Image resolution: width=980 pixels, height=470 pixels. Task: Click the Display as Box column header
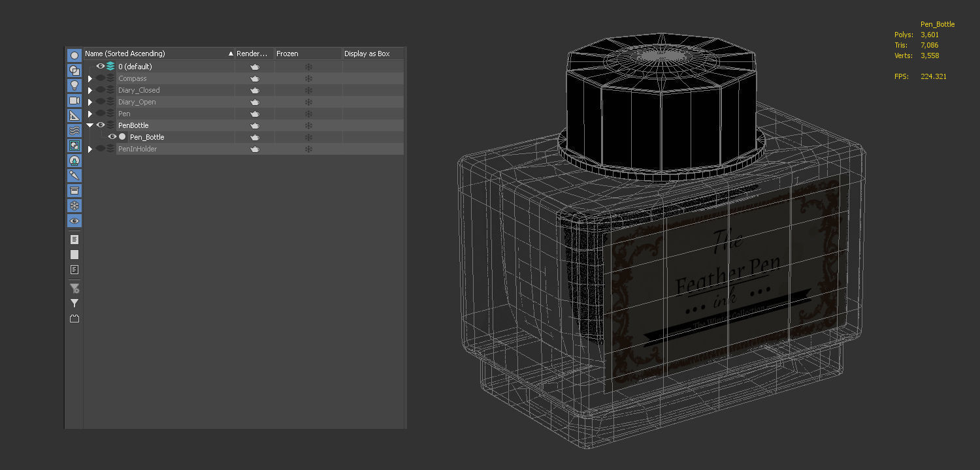pyautogui.click(x=373, y=54)
